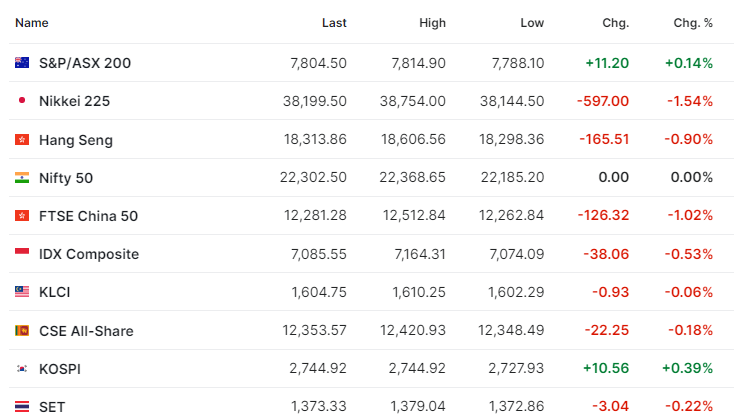Click the Indonesia flag by IDX Composite
Viewport: 734px width, 420px height.
(x=22, y=252)
